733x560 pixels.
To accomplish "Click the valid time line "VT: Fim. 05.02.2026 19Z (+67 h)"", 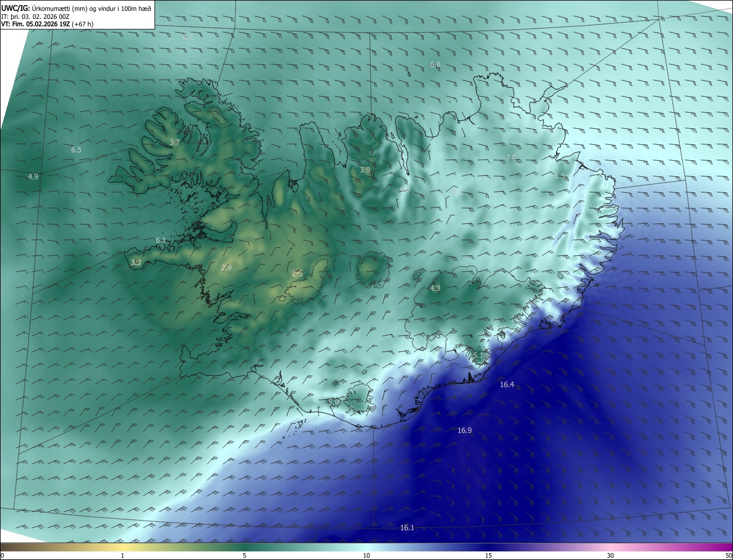I will [48, 24].
